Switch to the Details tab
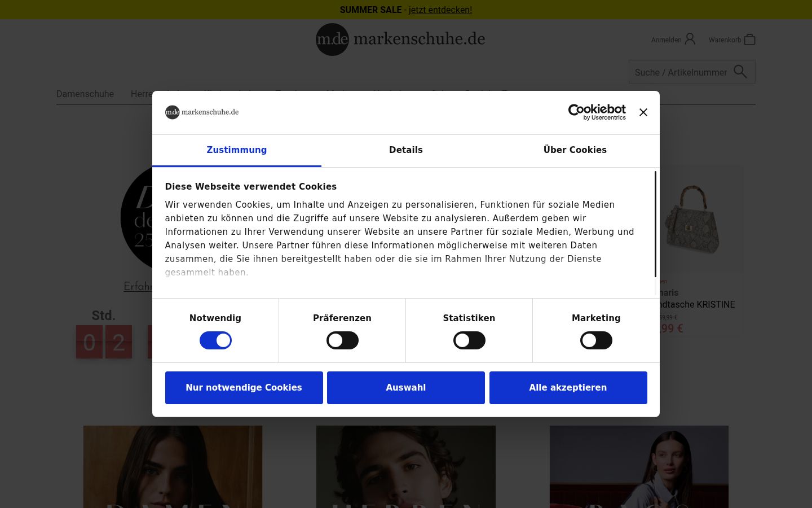This screenshot has width=812, height=508. [x=406, y=150]
